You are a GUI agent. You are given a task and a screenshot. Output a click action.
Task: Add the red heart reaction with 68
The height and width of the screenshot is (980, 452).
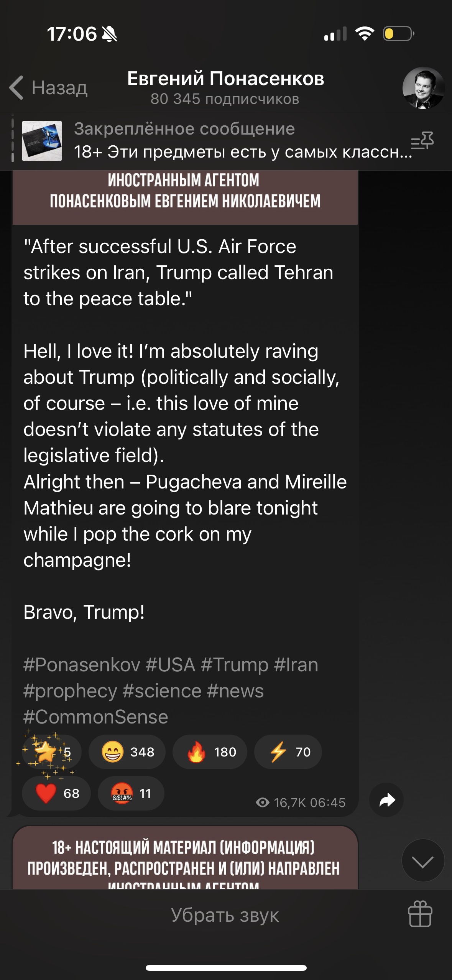pyautogui.click(x=56, y=793)
